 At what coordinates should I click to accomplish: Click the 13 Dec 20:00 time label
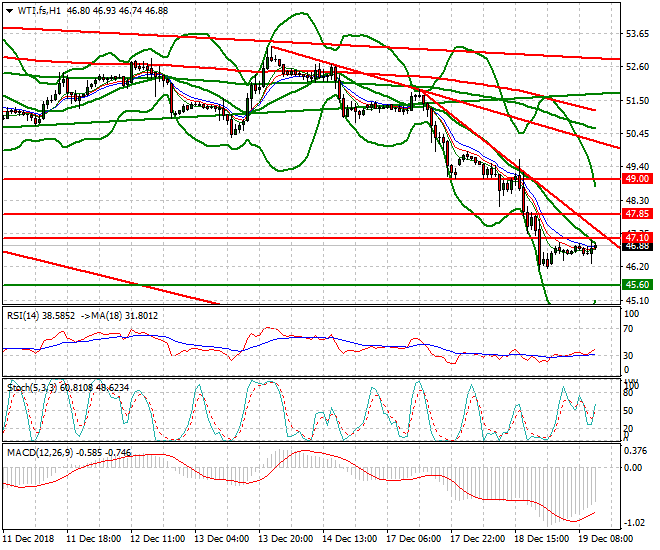[286, 539]
